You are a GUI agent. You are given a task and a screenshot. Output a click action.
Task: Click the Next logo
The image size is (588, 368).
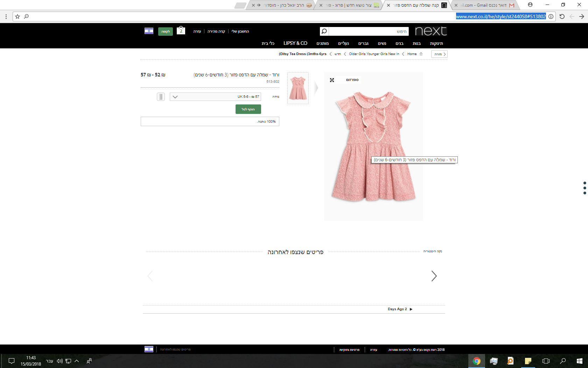[x=431, y=31]
